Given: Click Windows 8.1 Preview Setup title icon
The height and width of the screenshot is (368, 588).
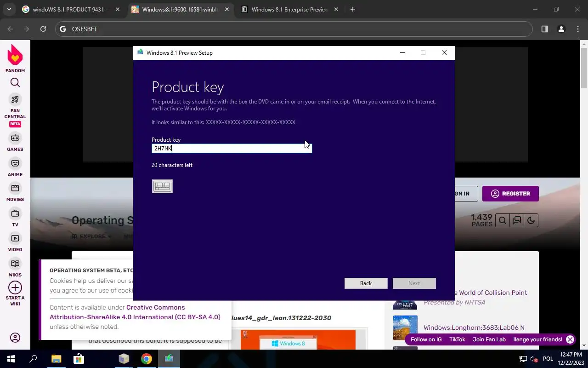Looking at the screenshot, I should click(x=140, y=52).
